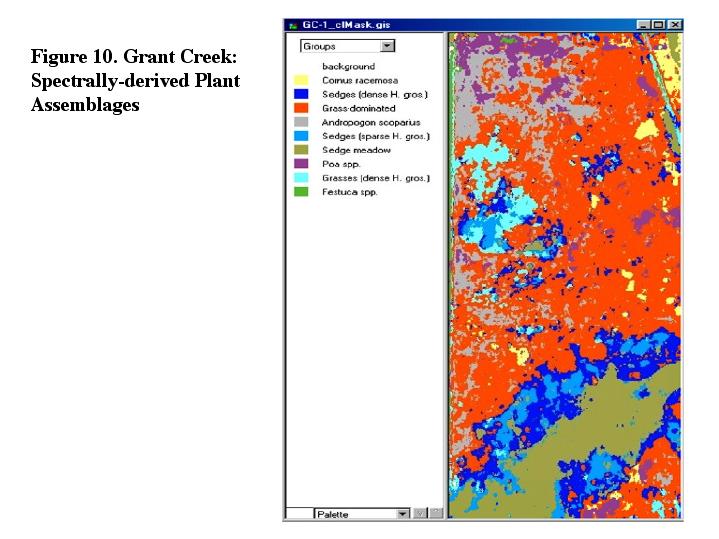Click the Grass-dominated legend label
The width and height of the screenshot is (719, 539).
click(358, 108)
